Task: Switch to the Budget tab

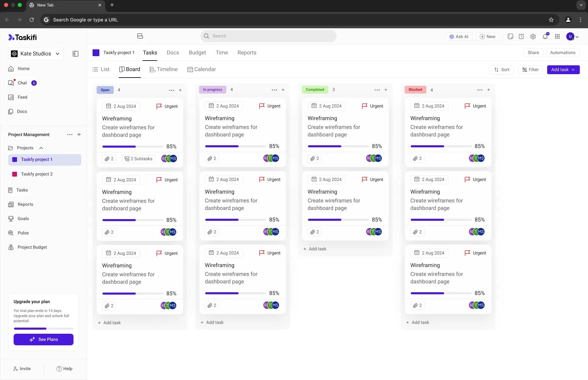Action: 197,53
